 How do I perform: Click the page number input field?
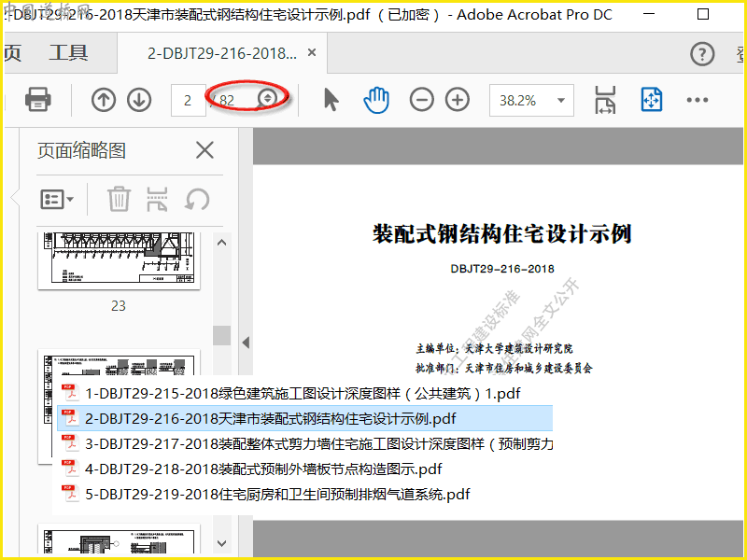point(189,100)
